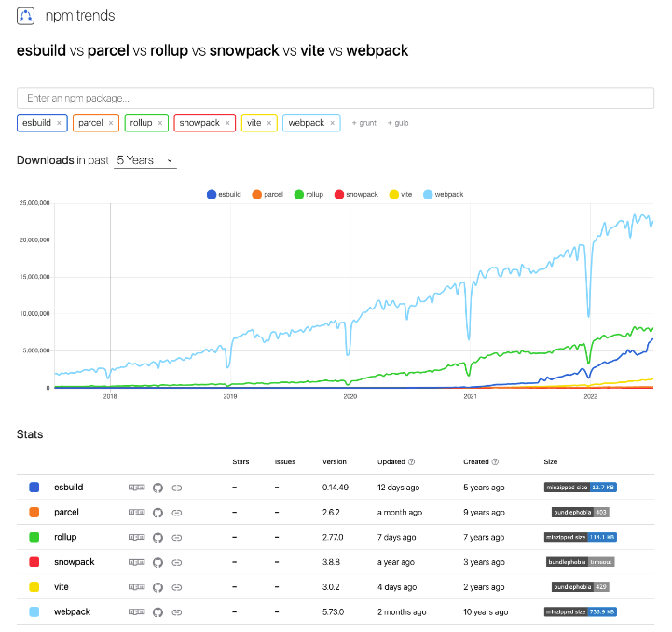Click parcel orange color swatch in Stats
The width and height of the screenshot is (672, 632).
[x=34, y=512]
